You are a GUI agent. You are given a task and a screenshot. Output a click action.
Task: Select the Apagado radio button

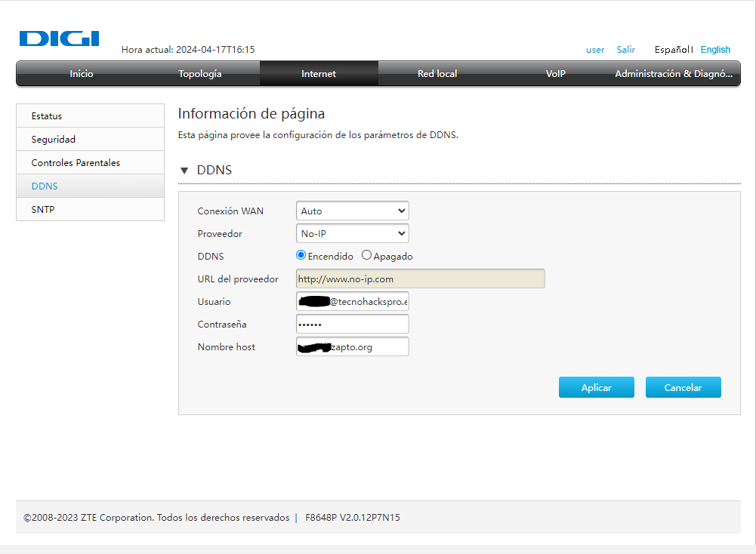click(367, 256)
